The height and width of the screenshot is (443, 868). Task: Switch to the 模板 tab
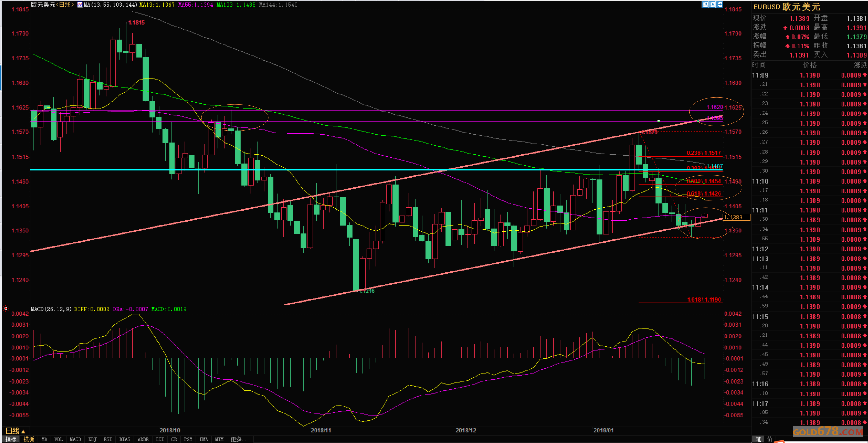click(x=29, y=439)
